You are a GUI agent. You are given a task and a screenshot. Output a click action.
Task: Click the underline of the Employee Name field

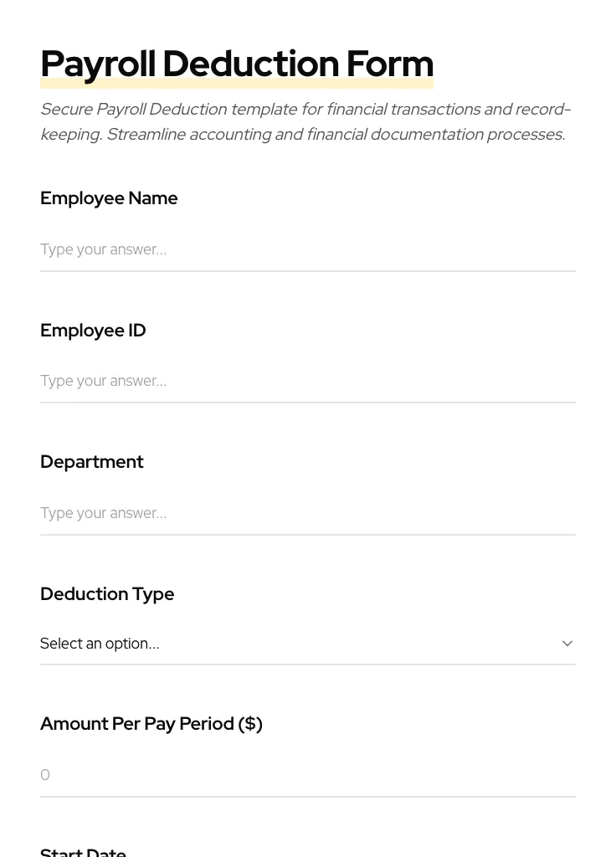pyautogui.click(x=308, y=269)
